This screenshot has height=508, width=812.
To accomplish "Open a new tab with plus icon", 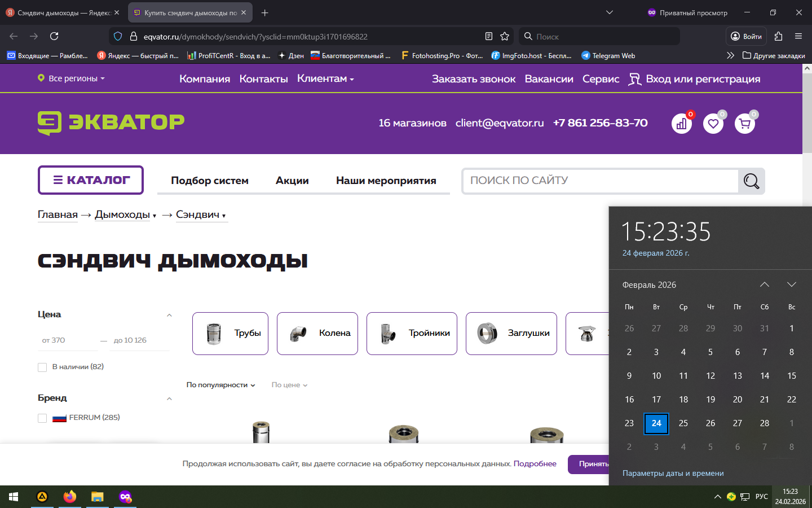I will coord(265,12).
